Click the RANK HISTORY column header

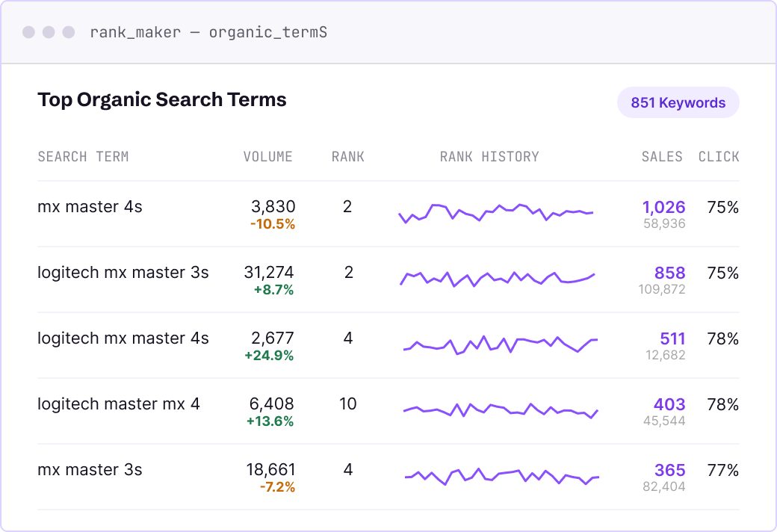489,157
